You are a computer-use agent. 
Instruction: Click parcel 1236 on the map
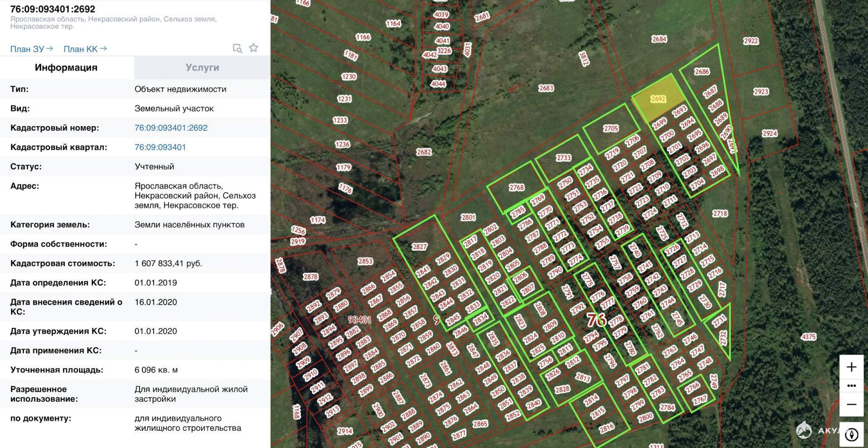(x=342, y=144)
